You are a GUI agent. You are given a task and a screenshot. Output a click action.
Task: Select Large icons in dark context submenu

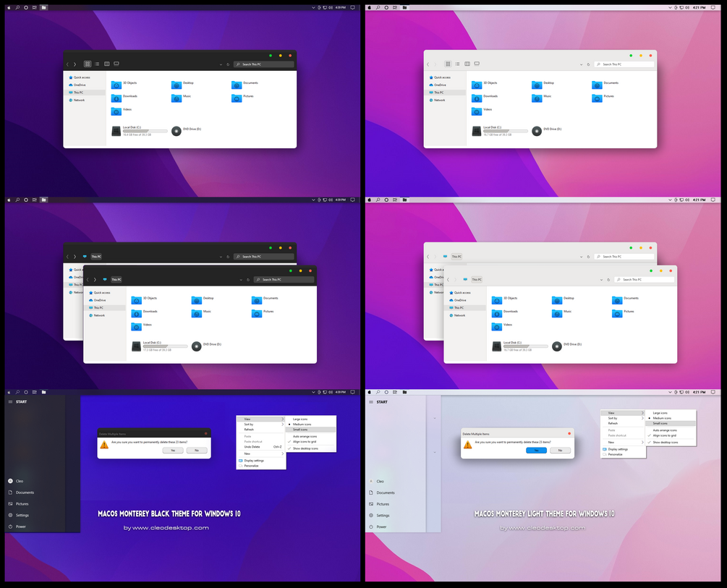coord(310,419)
